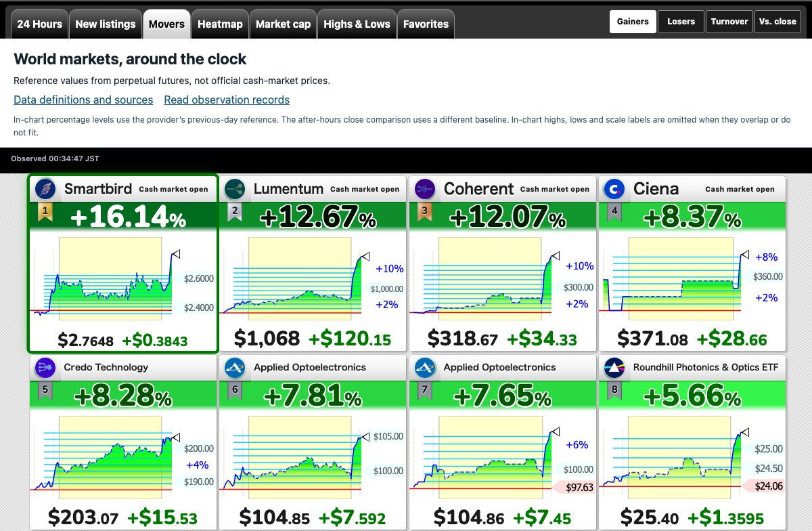Switch to the Losers filter
This screenshot has height=531, width=812.
click(x=681, y=22)
